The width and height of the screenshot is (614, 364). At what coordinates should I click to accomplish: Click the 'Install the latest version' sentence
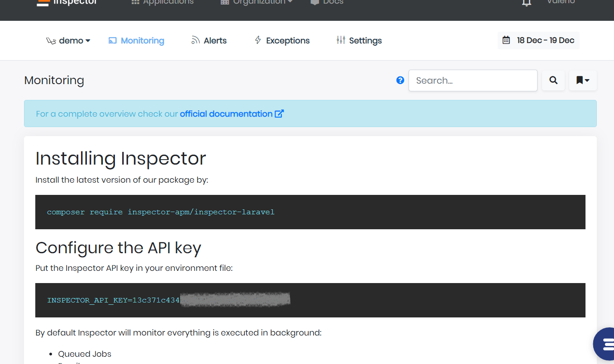point(122,180)
